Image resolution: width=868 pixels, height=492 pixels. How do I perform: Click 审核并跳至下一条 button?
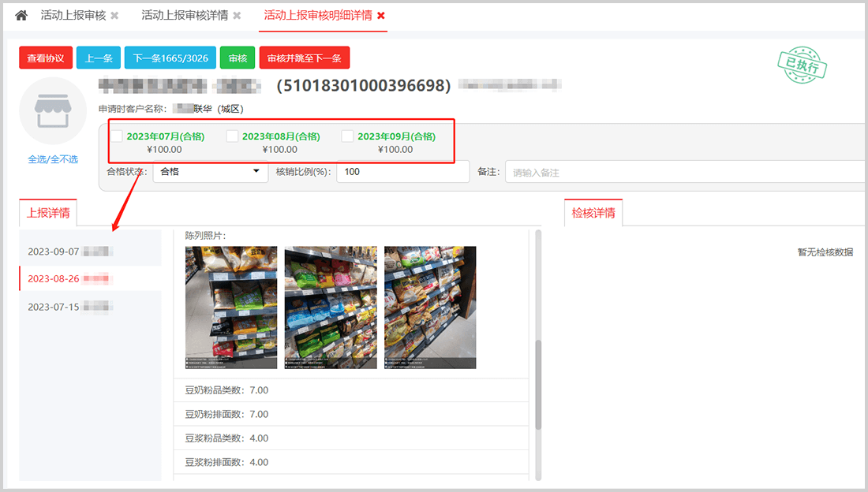click(x=304, y=58)
